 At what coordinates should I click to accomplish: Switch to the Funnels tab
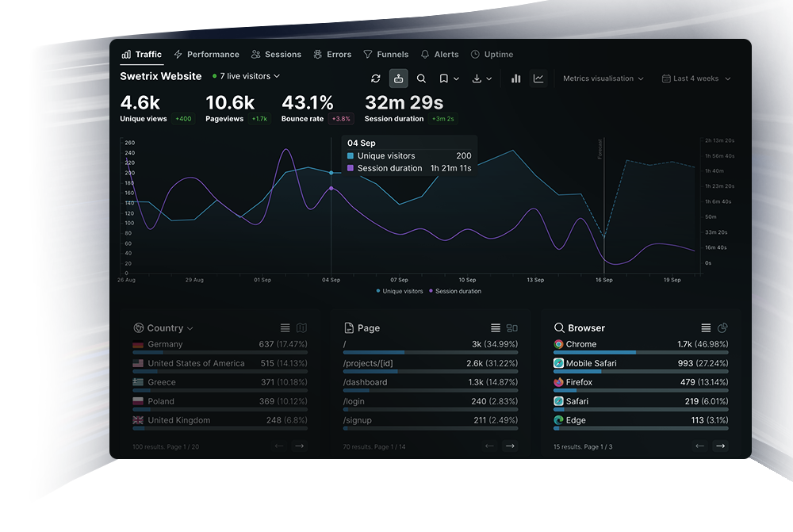(x=386, y=54)
